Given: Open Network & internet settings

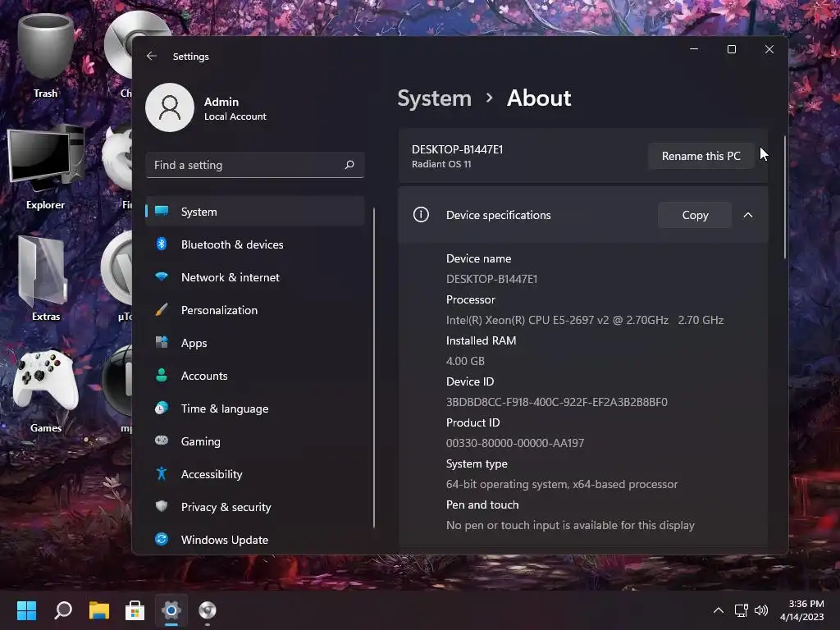Looking at the screenshot, I should [255, 277].
